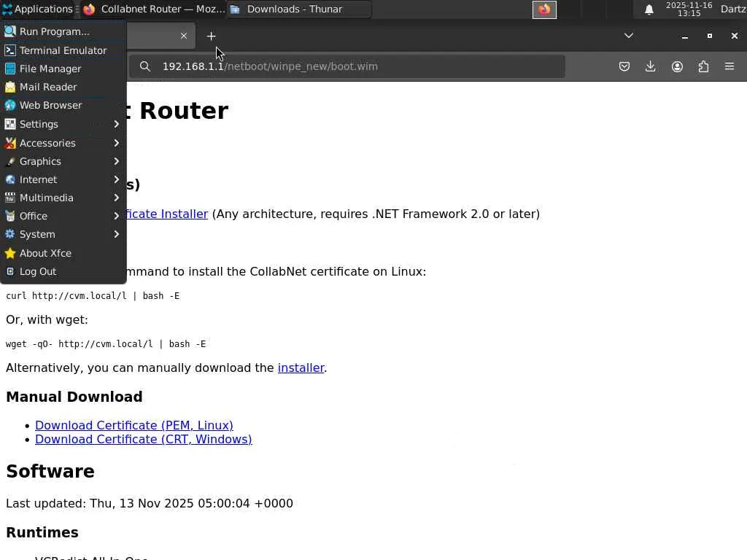Click the System gear icon

(x=10, y=234)
